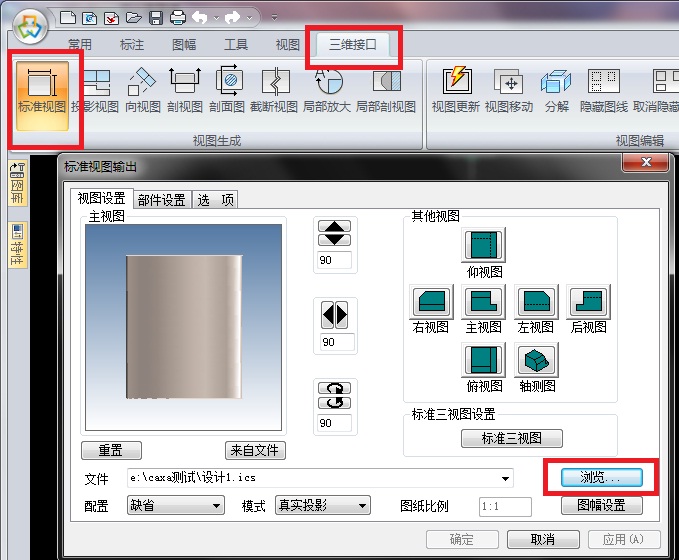Enable the 轴测图 view button
679x560 pixels.
[x=537, y=360]
